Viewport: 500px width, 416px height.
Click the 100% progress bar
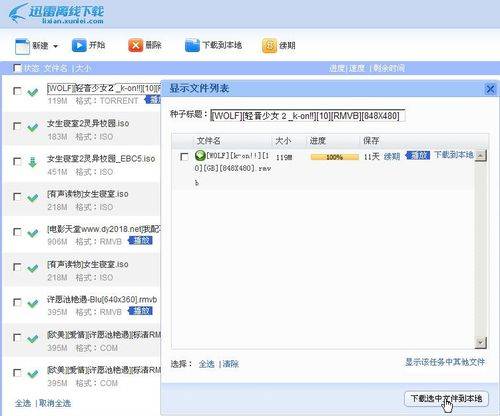tap(334, 157)
